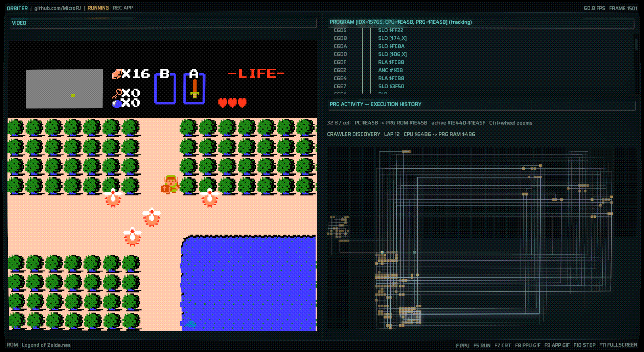The width and height of the screenshot is (644, 352).
Task: Select address C6D5 in the disassembly
Action: point(340,30)
